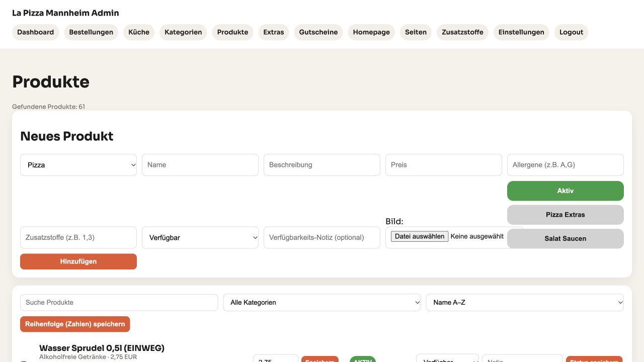Focus the Verfügbarkeits-Notiz field
Viewport: 644px width, 362px height.
coord(322,237)
